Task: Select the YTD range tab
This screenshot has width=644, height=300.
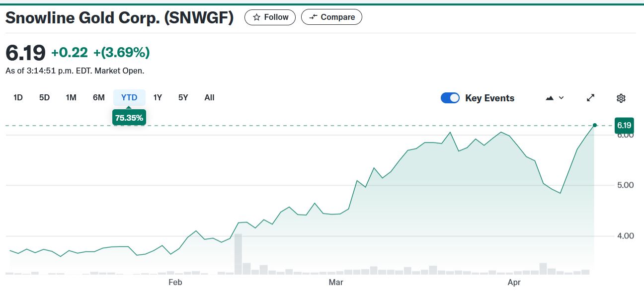Action: point(129,97)
